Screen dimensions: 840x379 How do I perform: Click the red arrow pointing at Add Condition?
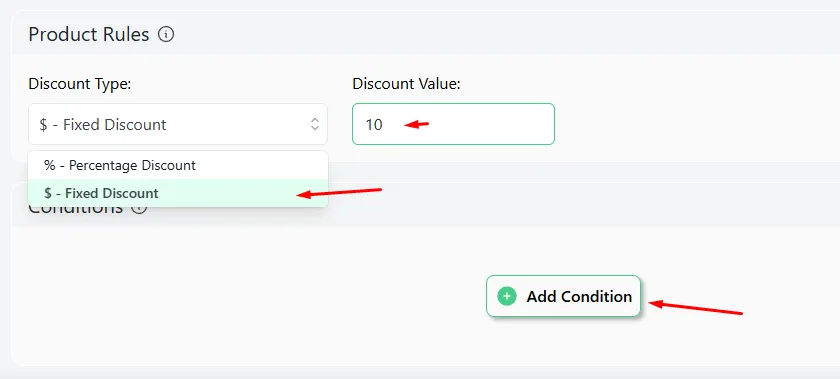(695, 308)
